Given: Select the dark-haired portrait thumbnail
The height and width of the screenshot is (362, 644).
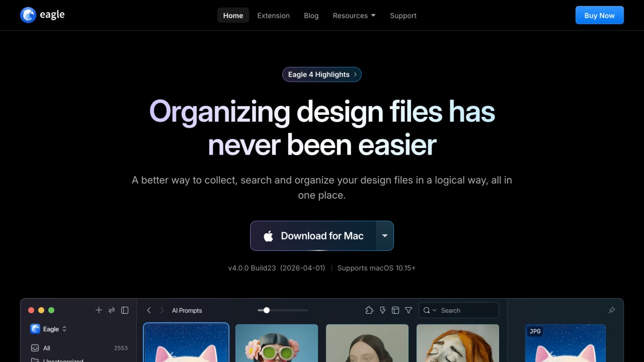Looking at the screenshot, I should click(x=367, y=343).
